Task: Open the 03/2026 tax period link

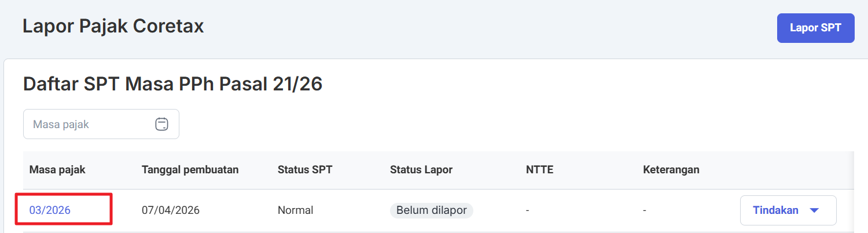Action: pyautogui.click(x=50, y=210)
